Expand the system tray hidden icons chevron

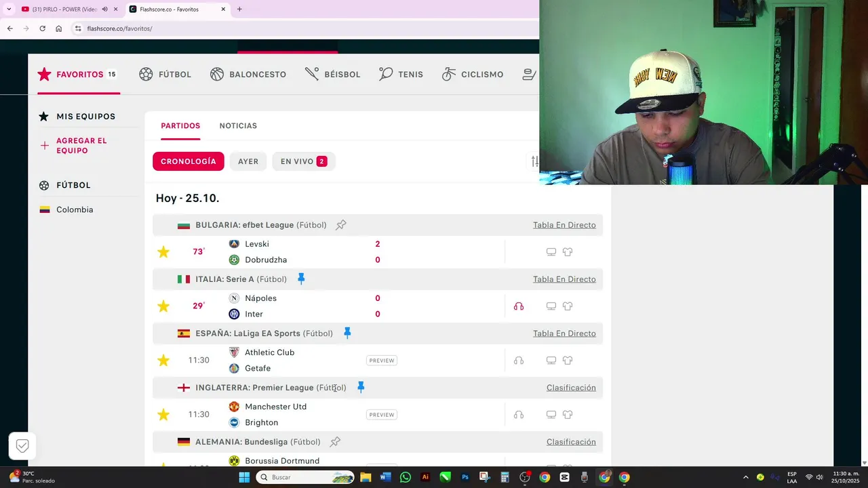click(x=746, y=477)
